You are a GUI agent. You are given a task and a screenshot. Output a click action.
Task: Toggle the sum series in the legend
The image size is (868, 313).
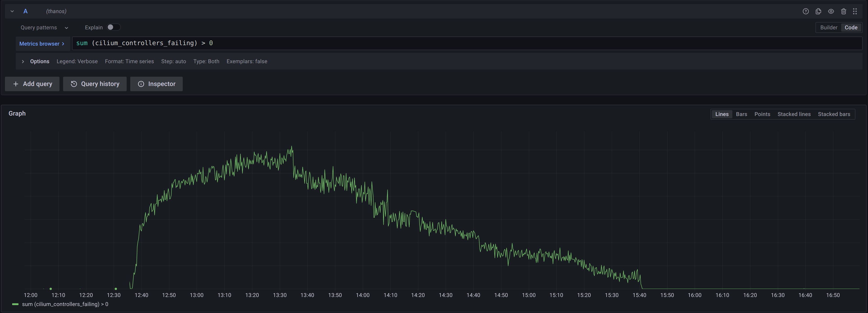(x=65, y=304)
